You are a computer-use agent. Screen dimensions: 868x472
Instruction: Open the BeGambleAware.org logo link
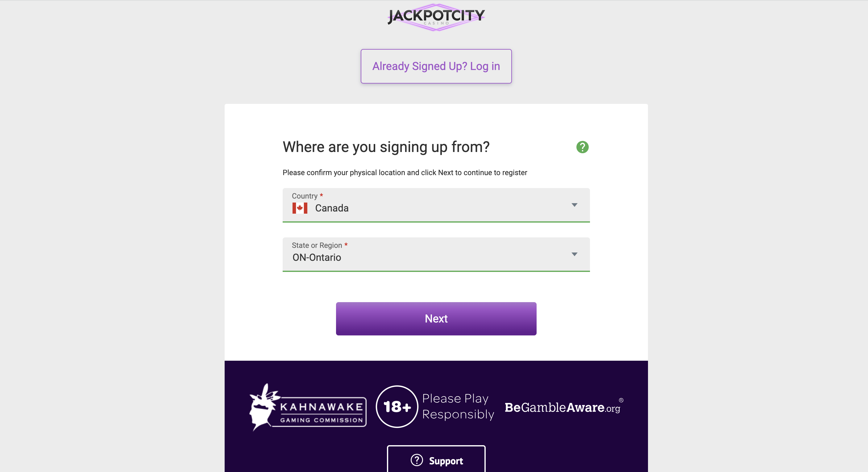pyautogui.click(x=564, y=407)
